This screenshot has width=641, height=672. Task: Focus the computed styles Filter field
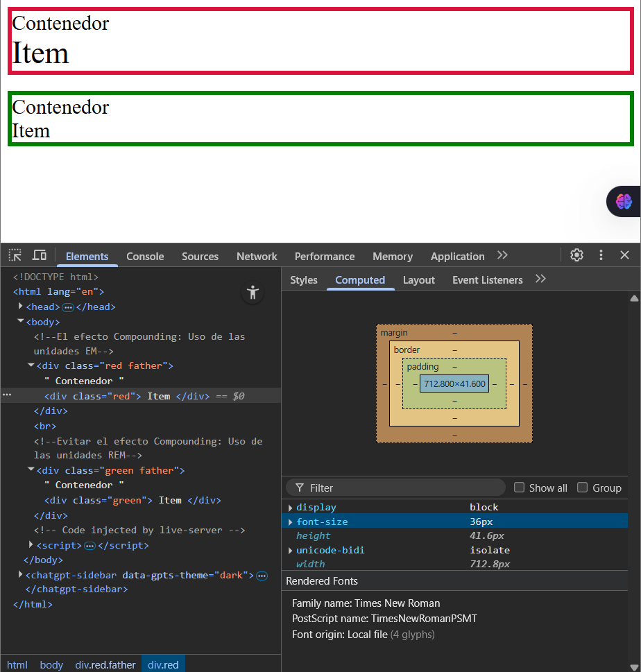pos(395,488)
